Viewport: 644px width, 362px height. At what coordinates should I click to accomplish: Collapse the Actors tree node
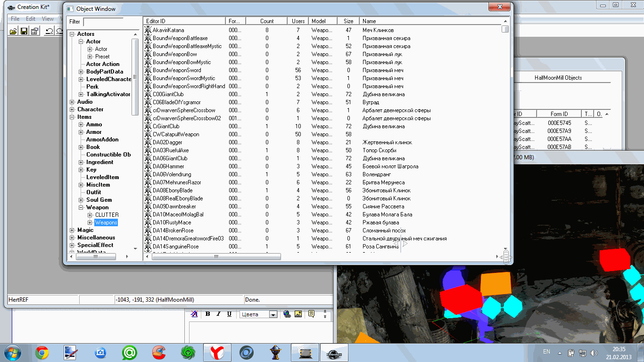(72, 34)
